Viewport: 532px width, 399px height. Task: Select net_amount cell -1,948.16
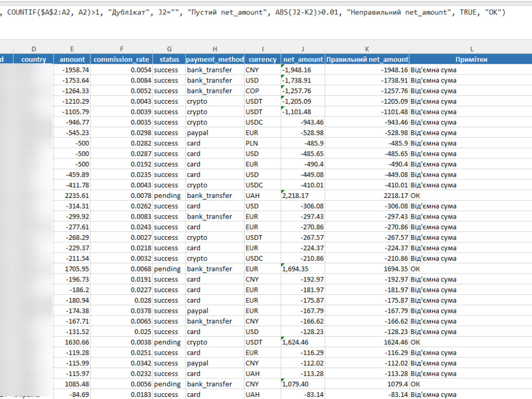tap(303, 70)
